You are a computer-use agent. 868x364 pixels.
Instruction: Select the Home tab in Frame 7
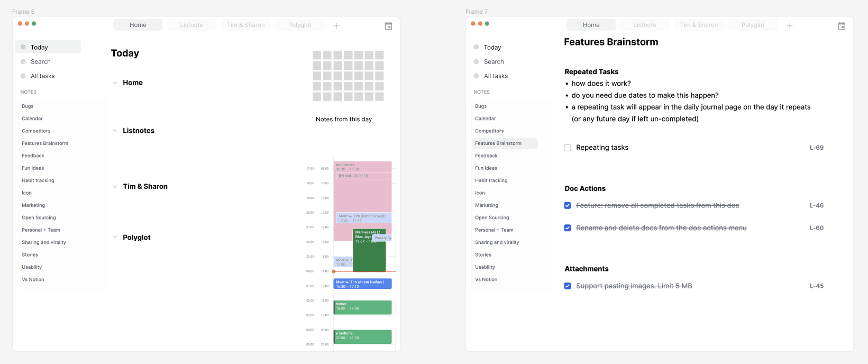pos(591,25)
